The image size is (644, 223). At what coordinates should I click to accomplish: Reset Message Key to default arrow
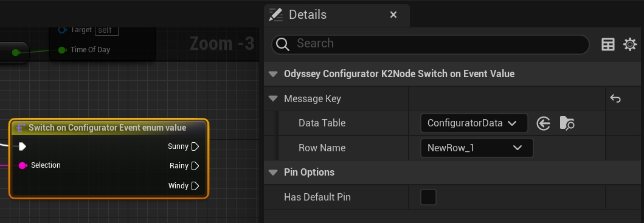pyautogui.click(x=615, y=98)
